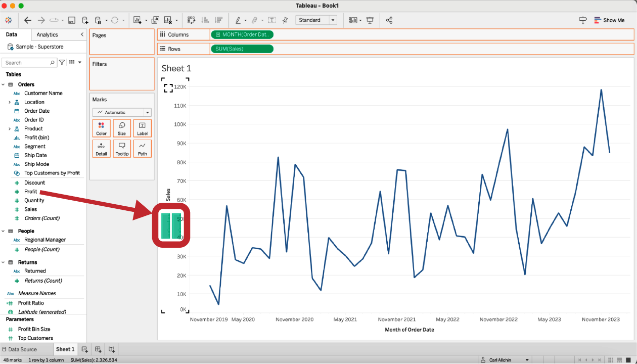Image resolution: width=637 pixels, height=364 pixels.
Task: Click the Save icon in toolbar
Action: [x=72, y=20]
